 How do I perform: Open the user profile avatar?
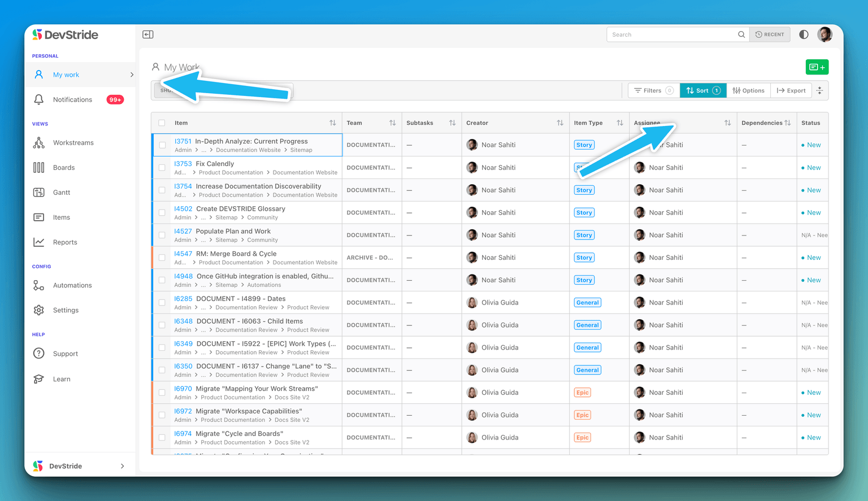pyautogui.click(x=824, y=34)
